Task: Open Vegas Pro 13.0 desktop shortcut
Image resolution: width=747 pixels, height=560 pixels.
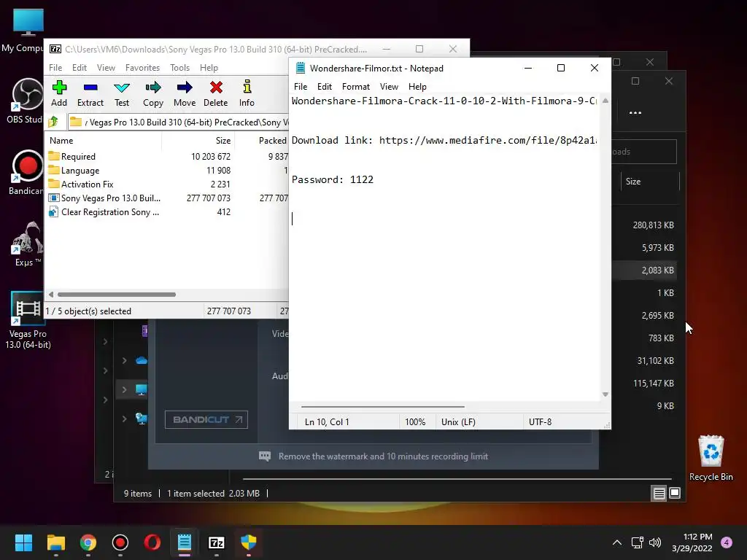Action: [28, 320]
